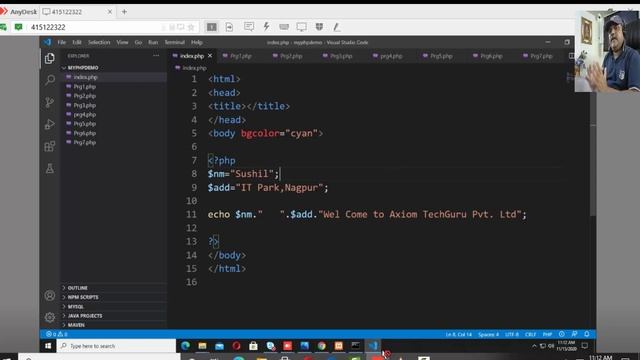The height and width of the screenshot is (360, 640).
Task: Click the Ln 8, Col 14 status entry
Action: pyautogui.click(x=459, y=334)
